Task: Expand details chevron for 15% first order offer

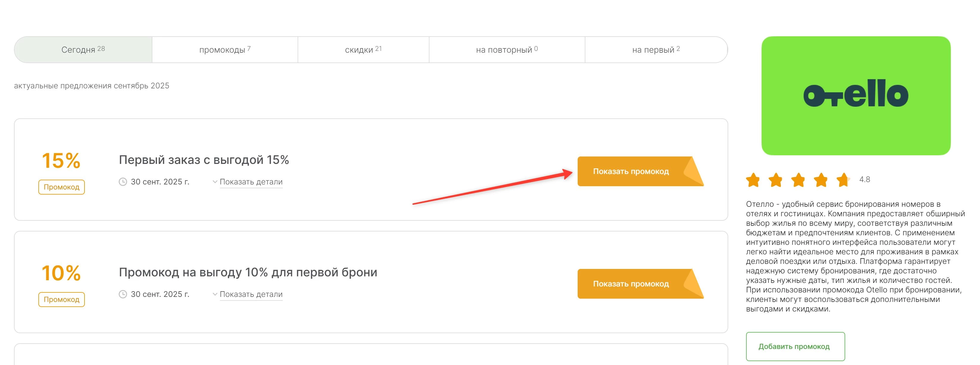Action: coord(215,182)
